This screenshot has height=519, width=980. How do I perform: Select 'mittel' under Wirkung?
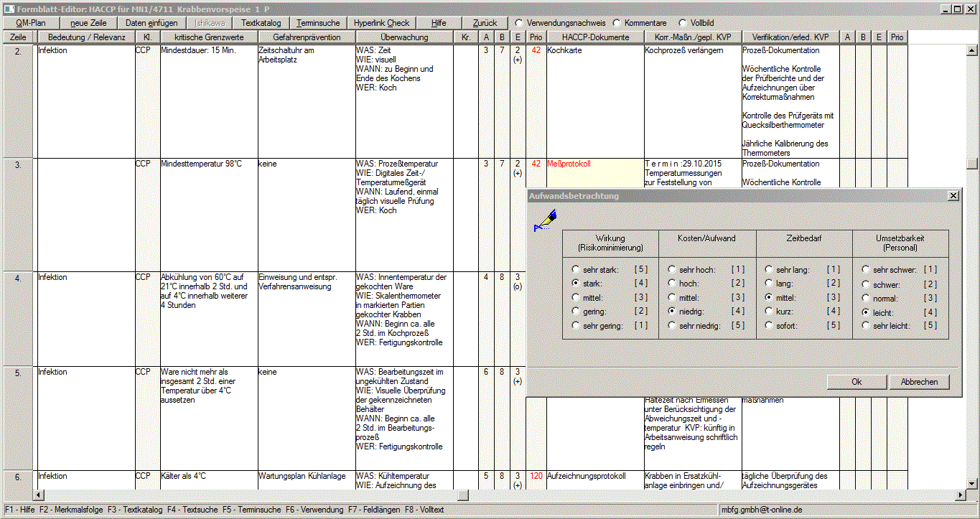click(576, 298)
